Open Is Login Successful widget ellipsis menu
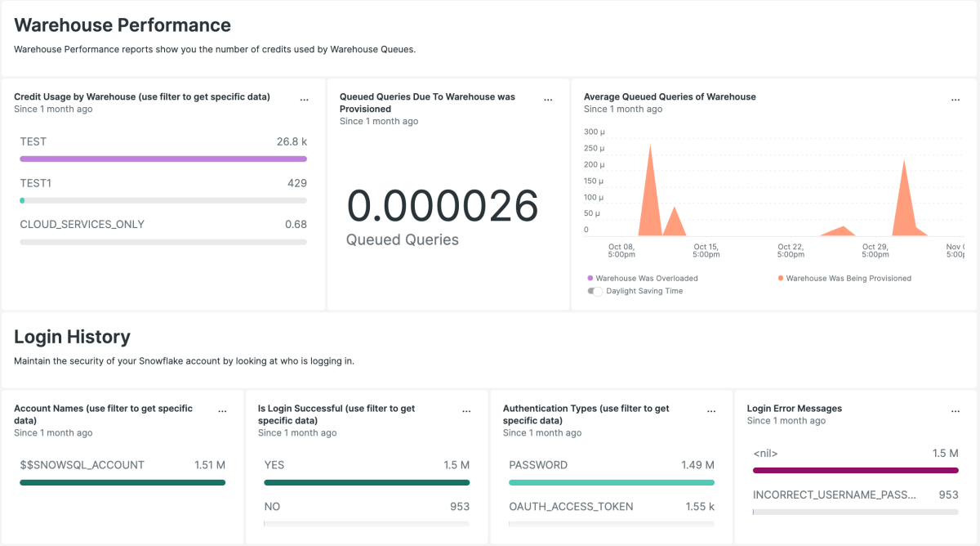Image resolution: width=980 pixels, height=546 pixels. tap(466, 411)
